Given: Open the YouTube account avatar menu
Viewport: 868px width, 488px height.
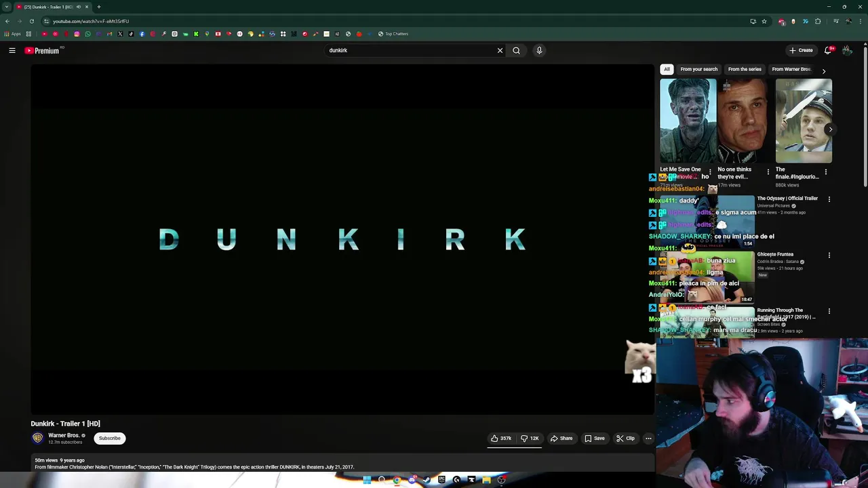Looking at the screenshot, I should coord(848,50).
